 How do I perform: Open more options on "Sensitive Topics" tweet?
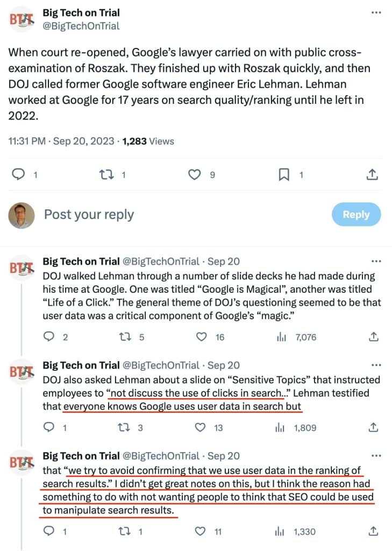tap(376, 365)
